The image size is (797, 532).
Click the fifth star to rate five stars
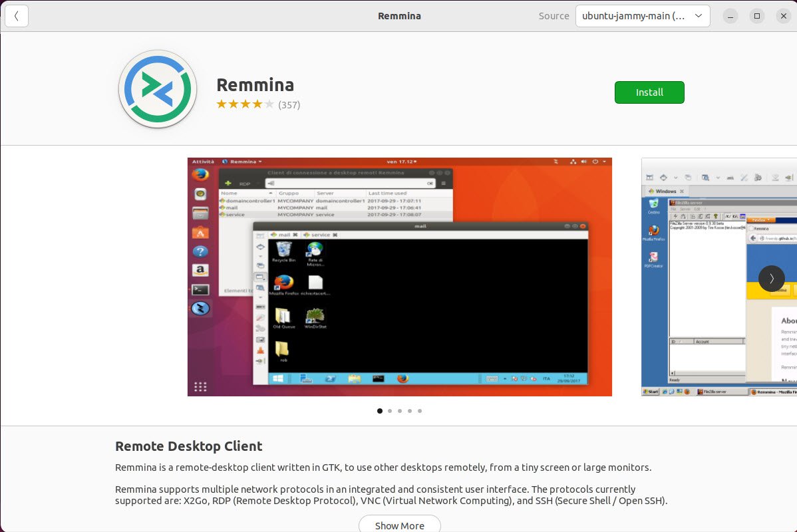[x=269, y=104]
